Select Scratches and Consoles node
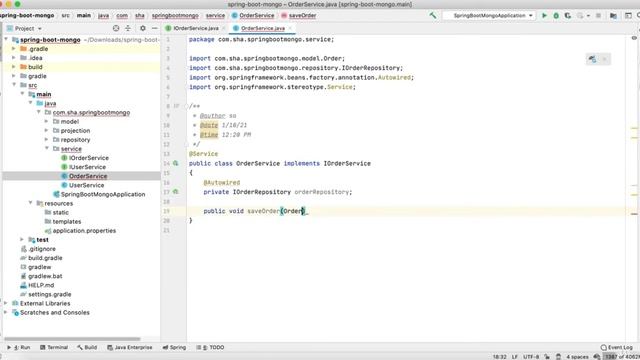The image size is (640, 360). pyautogui.click(x=55, y=313)
